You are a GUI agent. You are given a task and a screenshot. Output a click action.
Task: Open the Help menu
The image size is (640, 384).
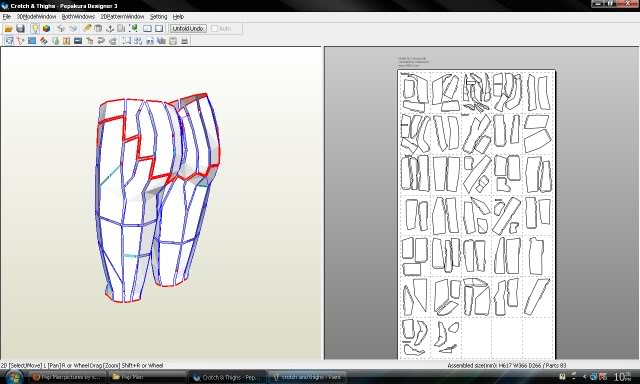click(178, 17)
